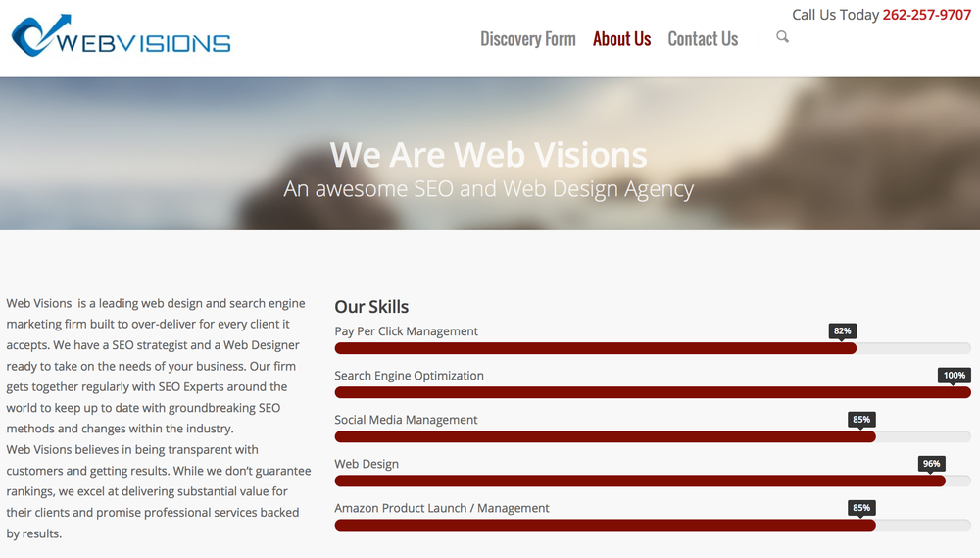The image size is (980, 558).
Task: Click the Search Engine Optimization progress bar
Action: click(x=653, y=393)
